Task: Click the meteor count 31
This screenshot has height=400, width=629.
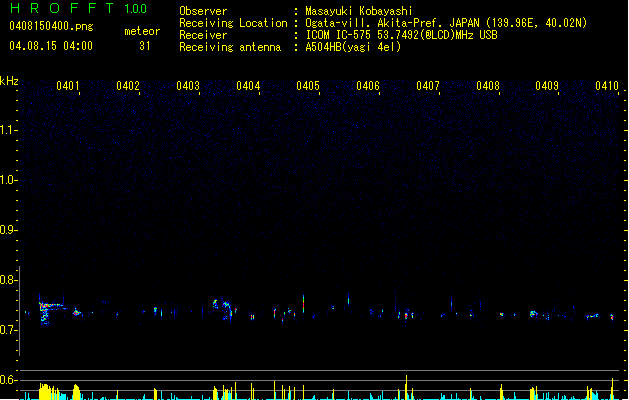Action: pyautogui.click(x=145, y=46)
